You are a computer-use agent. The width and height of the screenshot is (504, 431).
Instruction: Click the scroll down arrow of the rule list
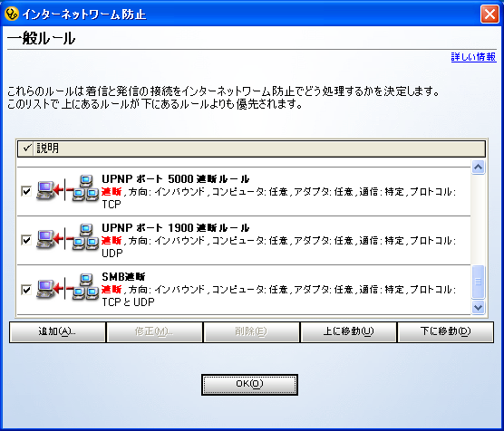pyautogui.click(x=478, y=307)
